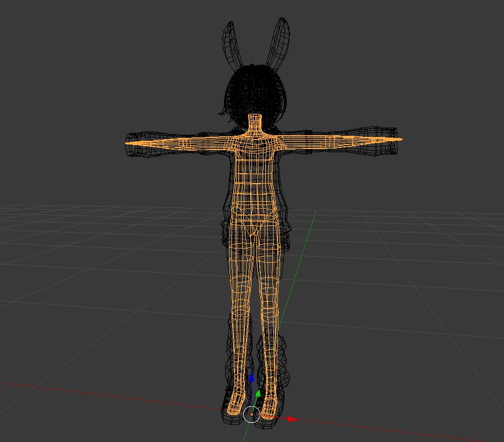This screenshot has height=442, width=504.
Task: Click the blue Z-axis manipulator arrow
Action: pyautogui.click(x=251, y=378)
